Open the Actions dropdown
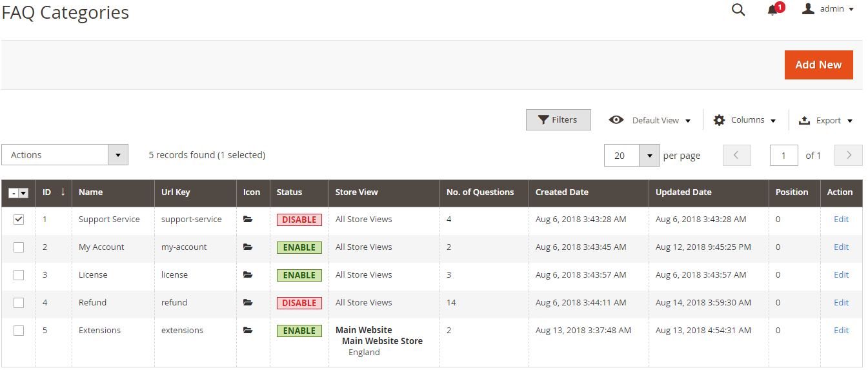Screen dimensions: 868x370 point(65,155)
